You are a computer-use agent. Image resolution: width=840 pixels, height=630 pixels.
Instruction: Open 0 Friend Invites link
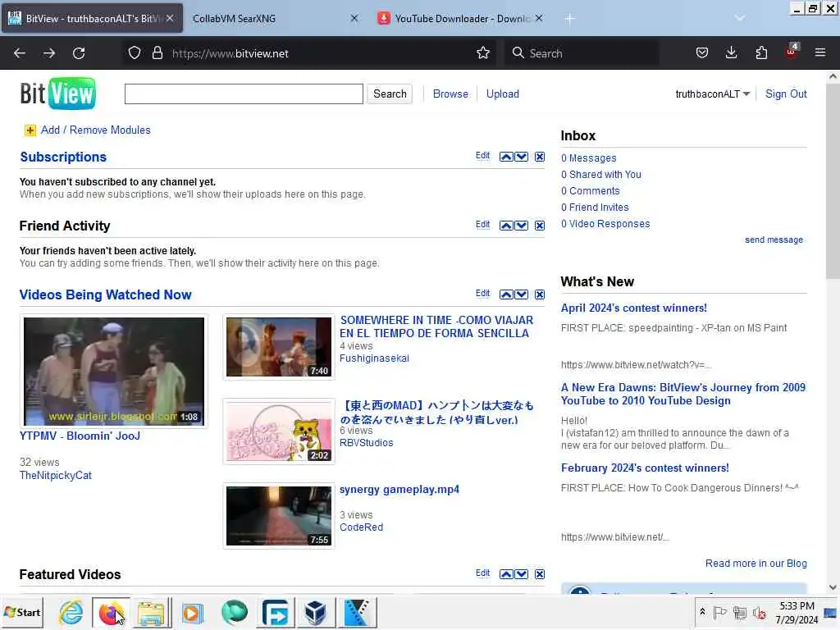click(595, 208)
